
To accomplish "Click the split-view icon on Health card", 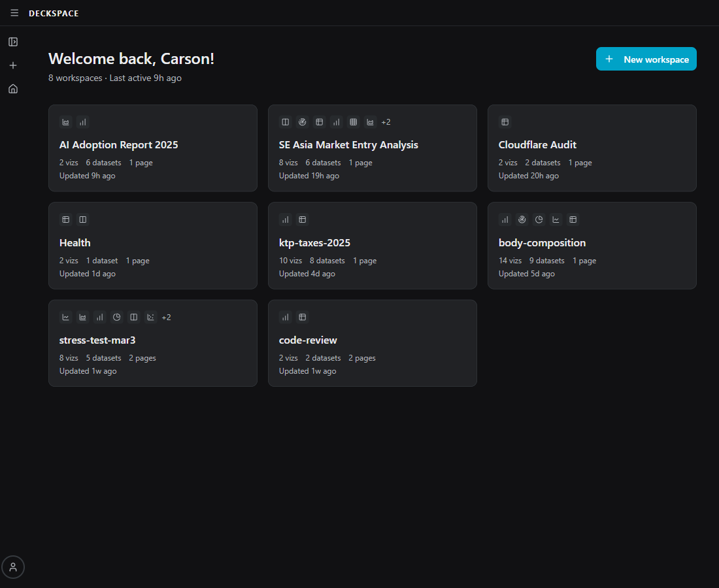I will (82, 220).
